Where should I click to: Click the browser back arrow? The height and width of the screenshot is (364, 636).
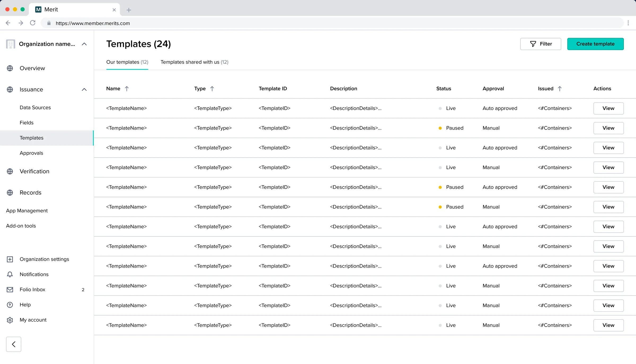coord(8,23)
